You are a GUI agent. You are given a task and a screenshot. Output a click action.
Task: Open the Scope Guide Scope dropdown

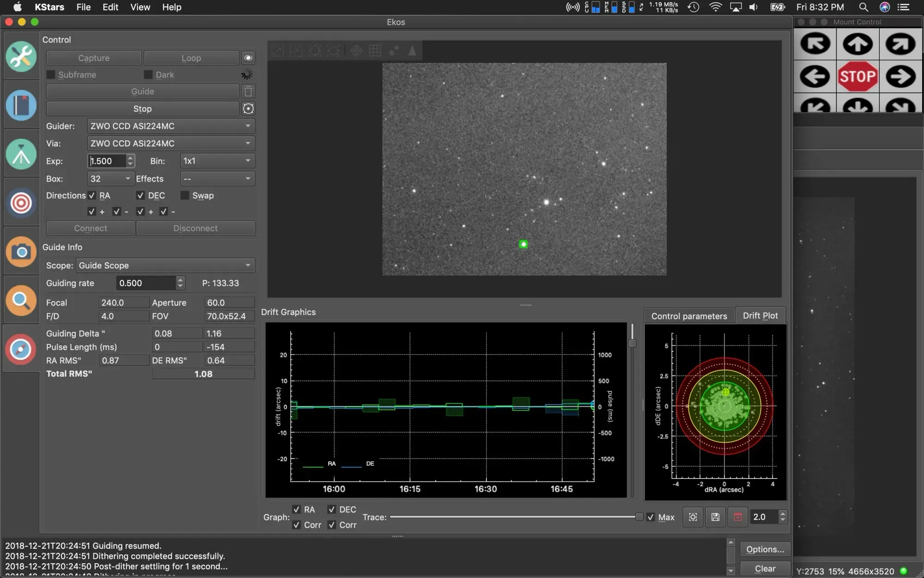coord(165,265)
